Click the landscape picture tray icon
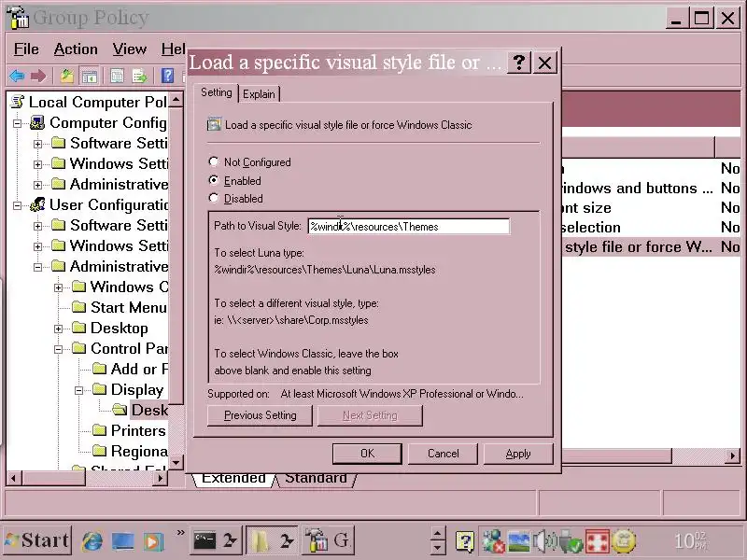Image resolution: width=747 pixels, height=560 pixels. (519, 541)
